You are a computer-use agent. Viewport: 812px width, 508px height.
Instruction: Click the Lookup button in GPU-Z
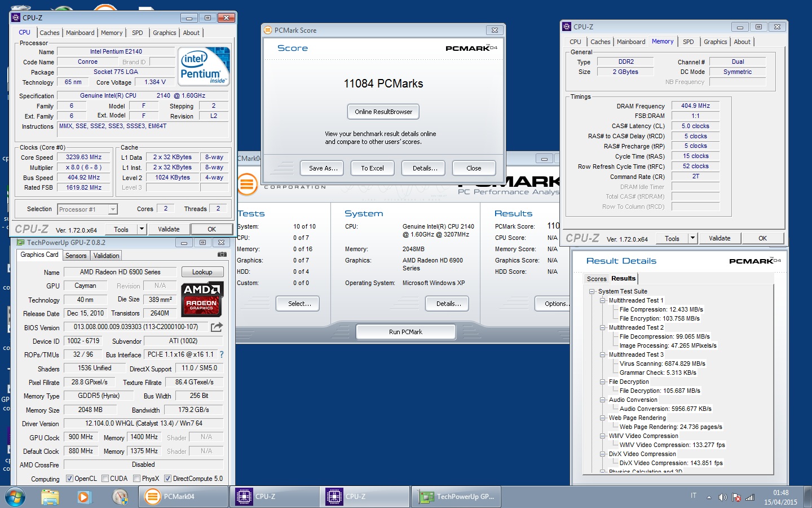(202, 272)
